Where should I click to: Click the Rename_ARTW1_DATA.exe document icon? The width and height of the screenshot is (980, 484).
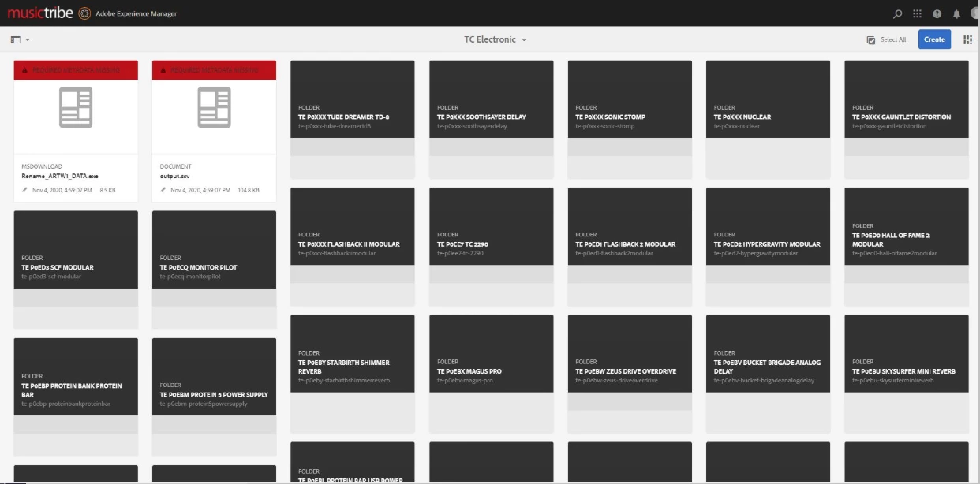click(76, 108)
